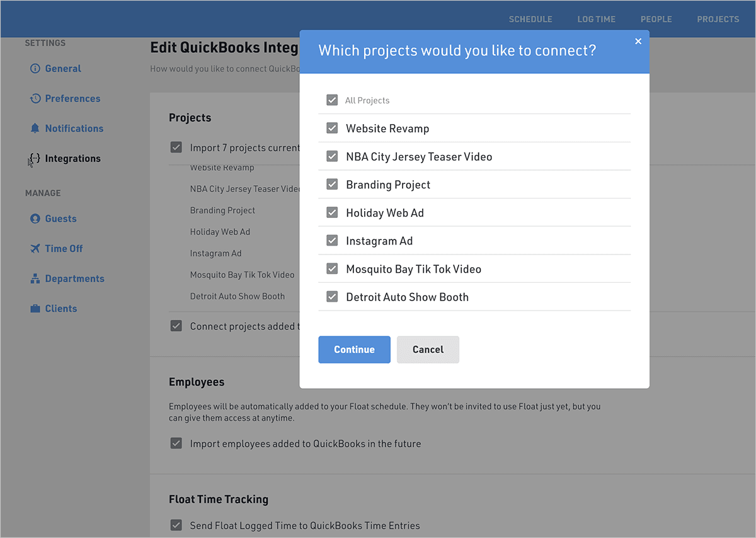Click the Departments hierarchy icon
Screen dimensions: 756x538
(35, 279)
